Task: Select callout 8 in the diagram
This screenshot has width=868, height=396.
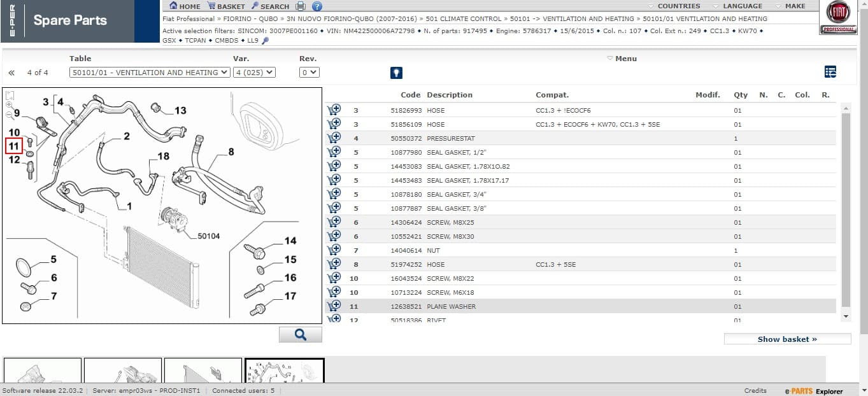Action: click(x=231, y=152)
